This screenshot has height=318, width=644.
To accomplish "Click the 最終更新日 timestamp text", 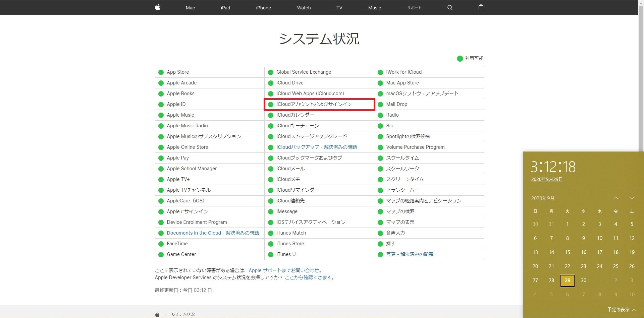I will pos(183,290).
